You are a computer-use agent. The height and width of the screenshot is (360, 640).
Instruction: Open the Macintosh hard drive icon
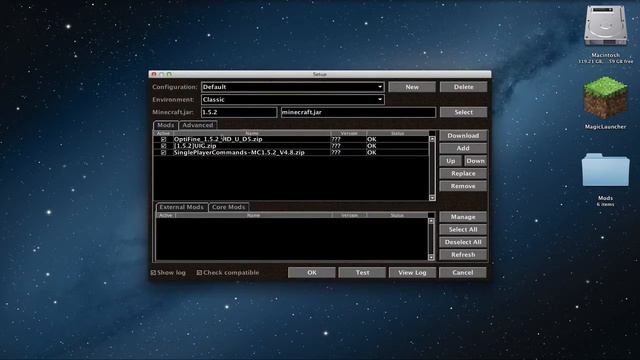click(x=605, y=26)
